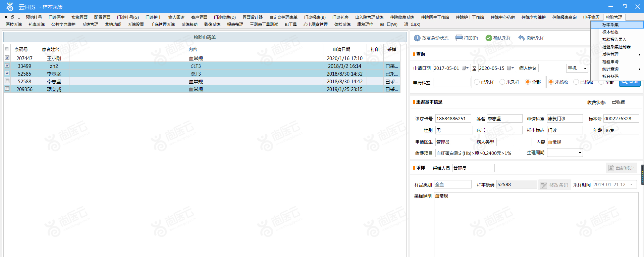Click the 撤销采样 undo arrow icon
Image resolution: width=644 pixels, height=257 pixels.
521,38
